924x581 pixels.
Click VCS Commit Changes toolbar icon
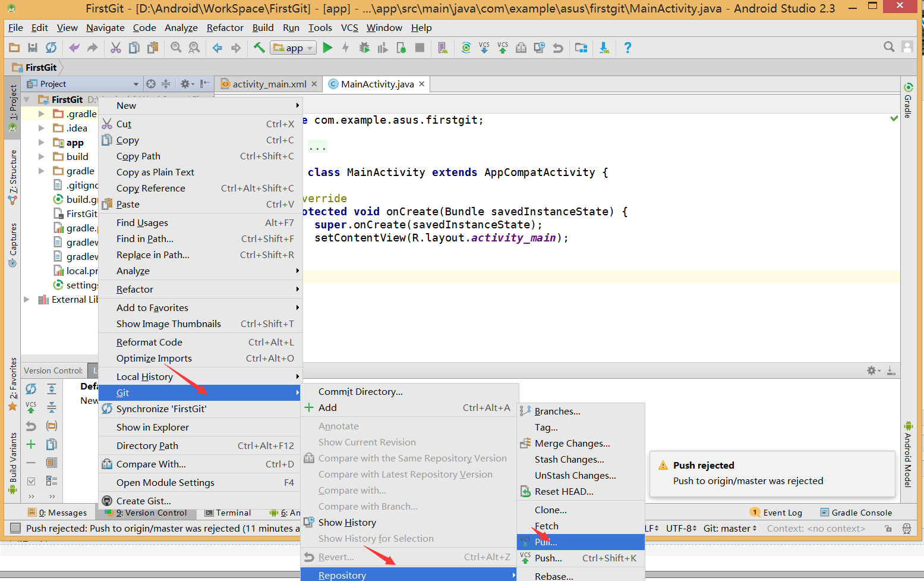pos(503,48)
